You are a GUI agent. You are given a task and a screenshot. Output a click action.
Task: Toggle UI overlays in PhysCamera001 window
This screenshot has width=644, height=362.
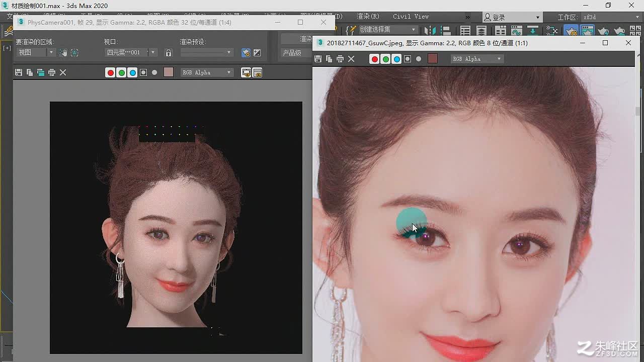point(246,72)
